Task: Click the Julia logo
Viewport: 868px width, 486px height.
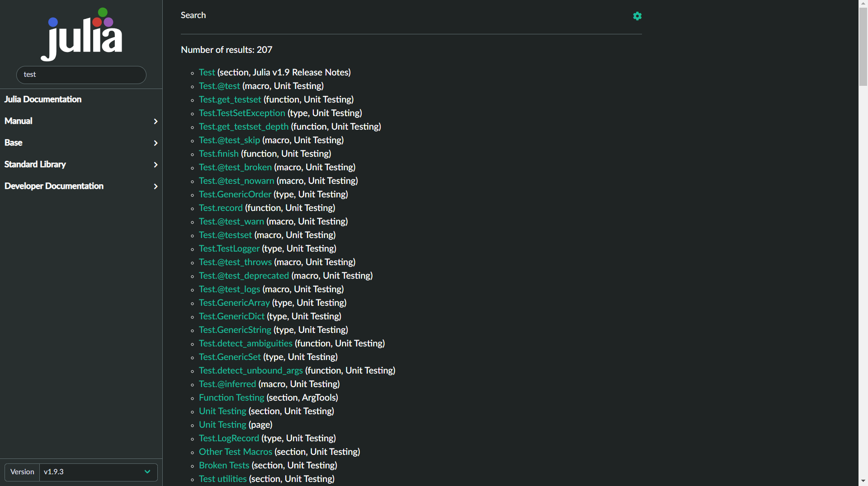Action: pyautogui.click(x=81, y=34)
